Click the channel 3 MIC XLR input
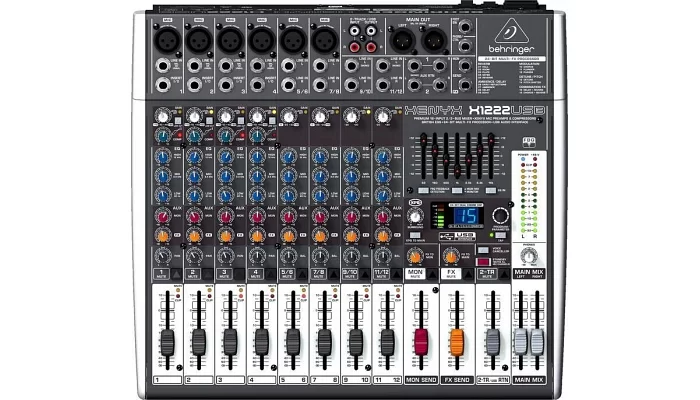This screenshot has height=400, width=700. [230, 40]
